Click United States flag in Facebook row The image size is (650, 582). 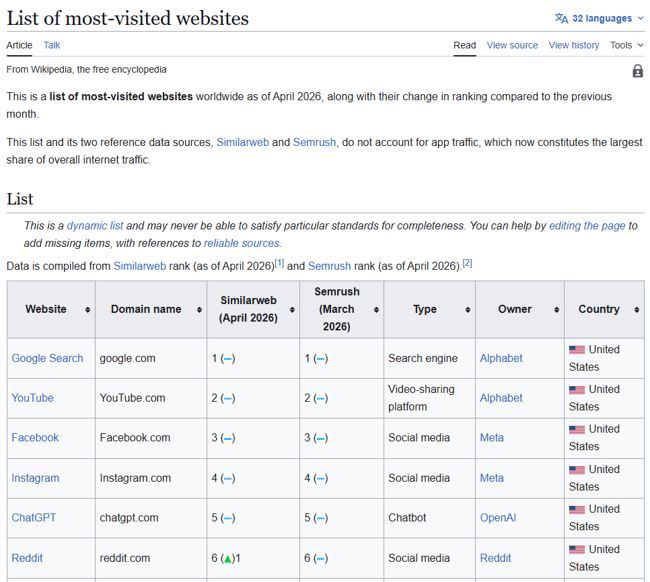point(577,429)
